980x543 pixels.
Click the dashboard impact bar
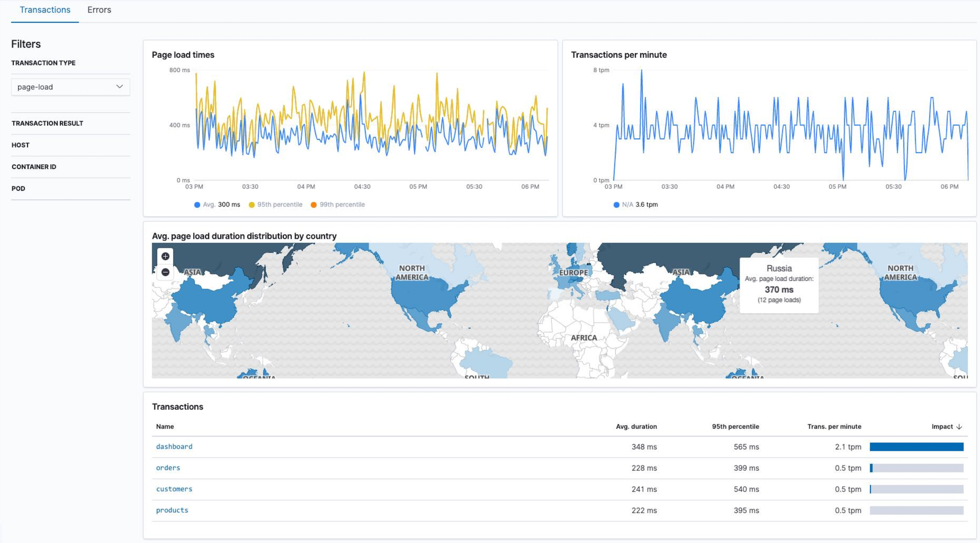pos(916,446)
